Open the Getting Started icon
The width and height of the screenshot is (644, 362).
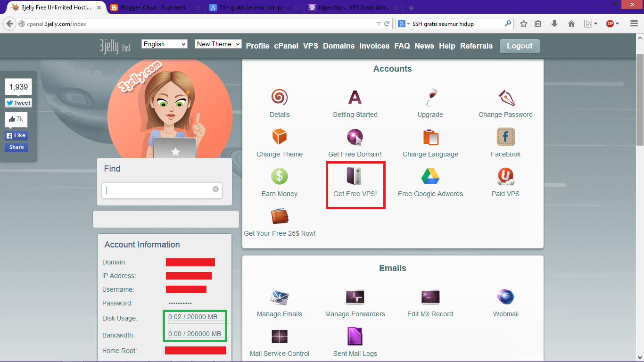tap(355, 98)
